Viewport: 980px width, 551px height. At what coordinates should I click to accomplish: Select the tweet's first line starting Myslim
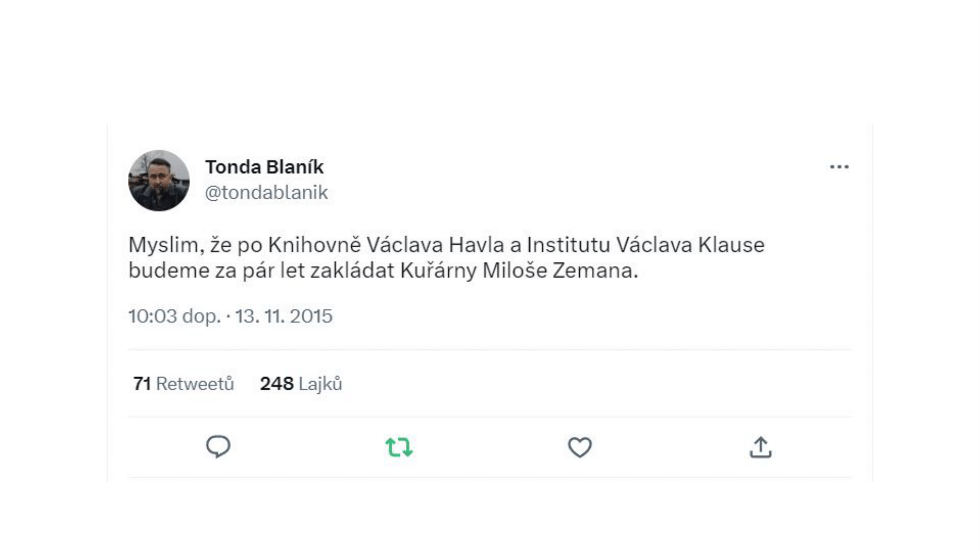(x=446, y=245)
